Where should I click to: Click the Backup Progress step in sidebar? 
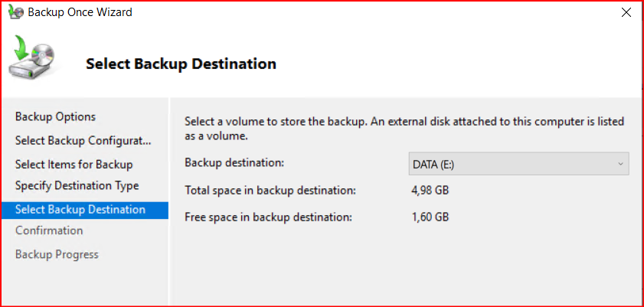(57, 254)
